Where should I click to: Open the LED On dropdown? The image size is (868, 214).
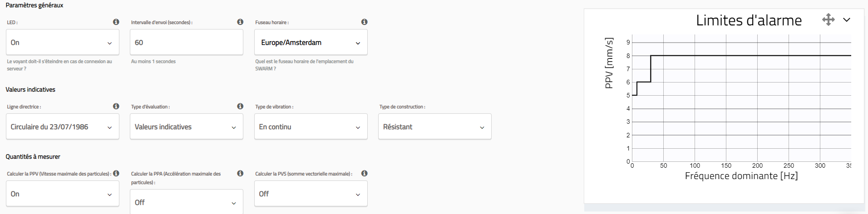point(63,43)
